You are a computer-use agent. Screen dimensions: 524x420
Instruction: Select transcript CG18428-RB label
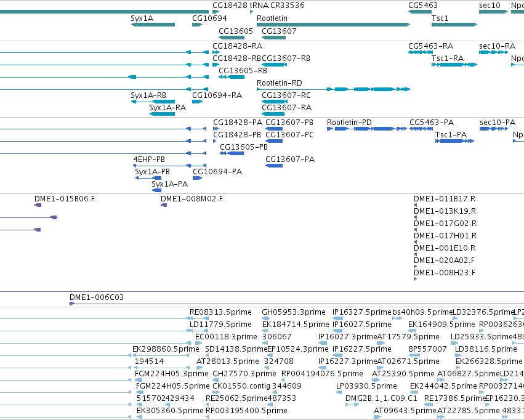[x=236, y=58]
